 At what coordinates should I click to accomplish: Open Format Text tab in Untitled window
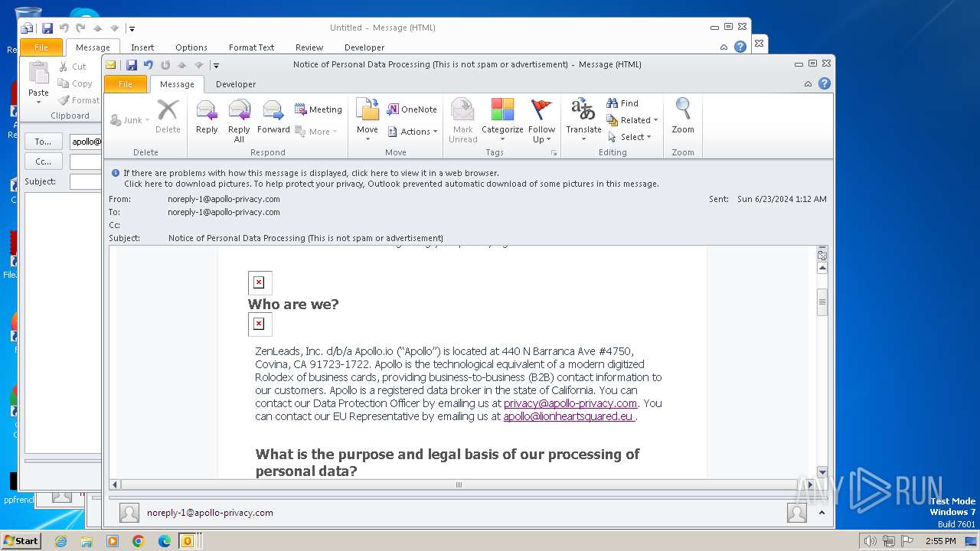[251, 47]
